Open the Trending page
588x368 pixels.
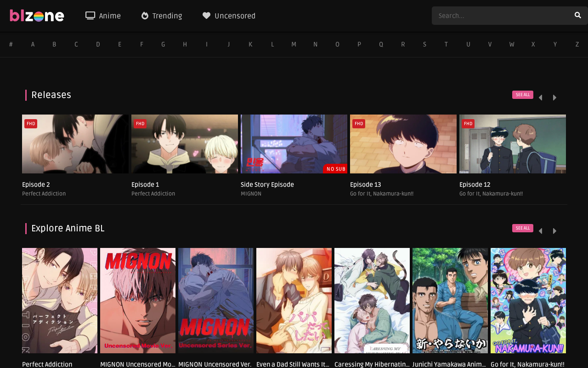coord(161,16)
